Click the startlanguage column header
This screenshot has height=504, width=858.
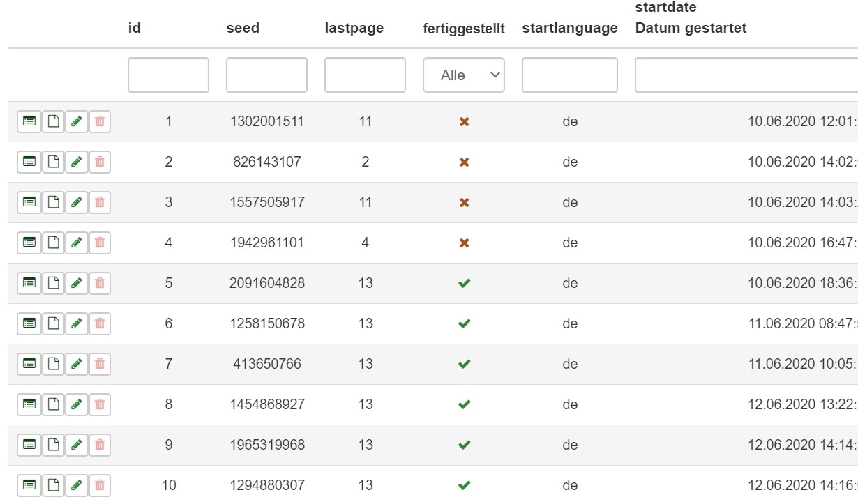pyautogui.click(x=570, y=29)
